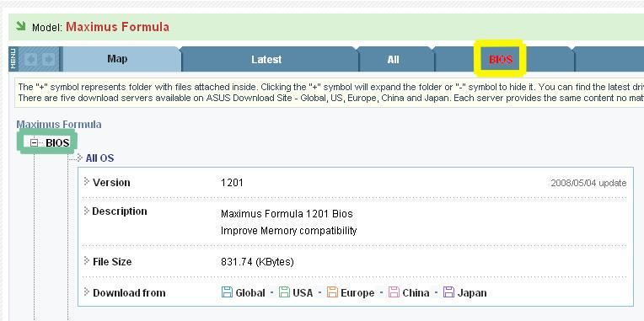Click the China download floppy icon
The height and width of the screenshot is (321, 644).
tap(394, 292)
